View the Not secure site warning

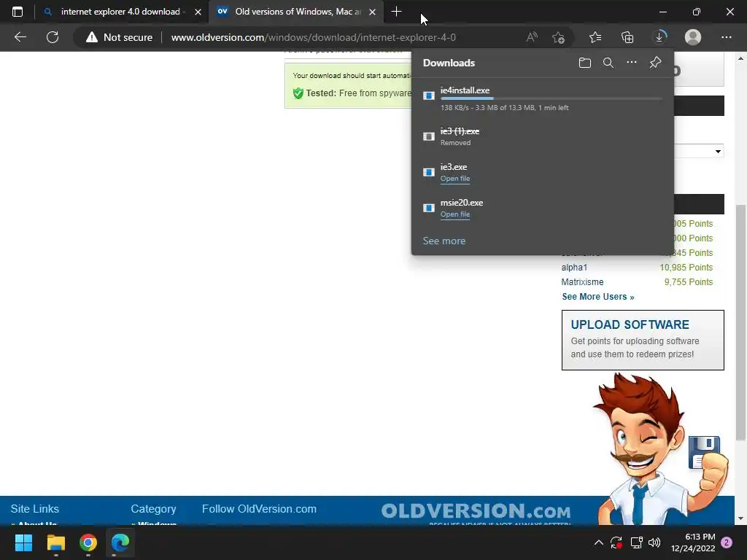coord(119,37)
